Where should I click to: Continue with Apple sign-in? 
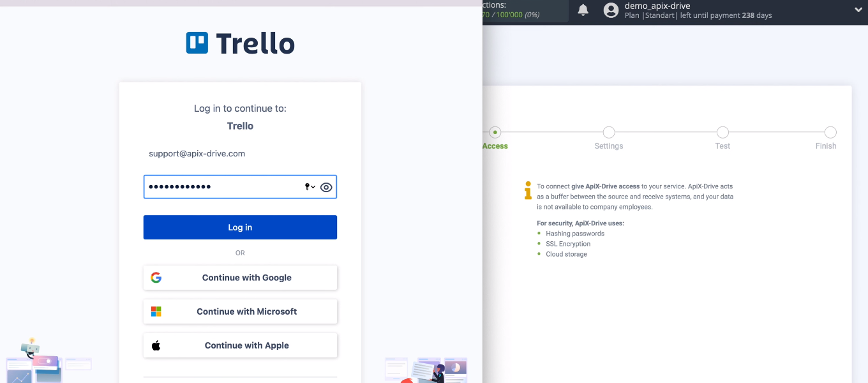click(240, 345)
